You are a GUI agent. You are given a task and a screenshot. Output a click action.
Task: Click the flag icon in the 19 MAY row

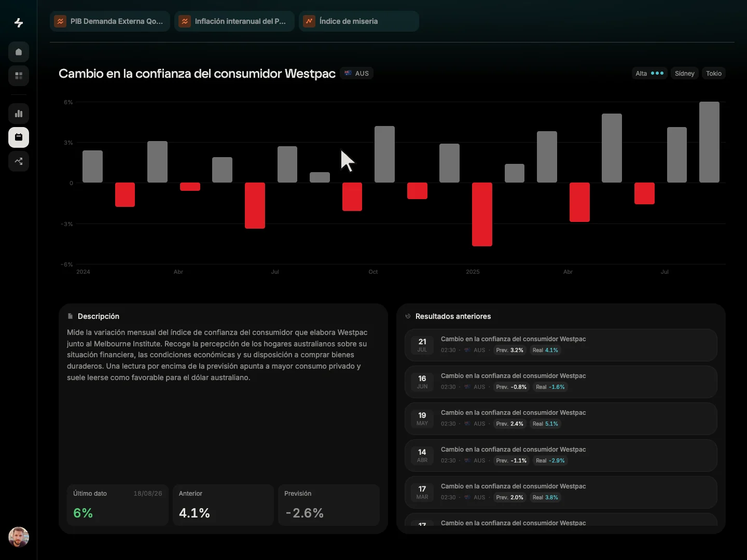click(467, 424)
